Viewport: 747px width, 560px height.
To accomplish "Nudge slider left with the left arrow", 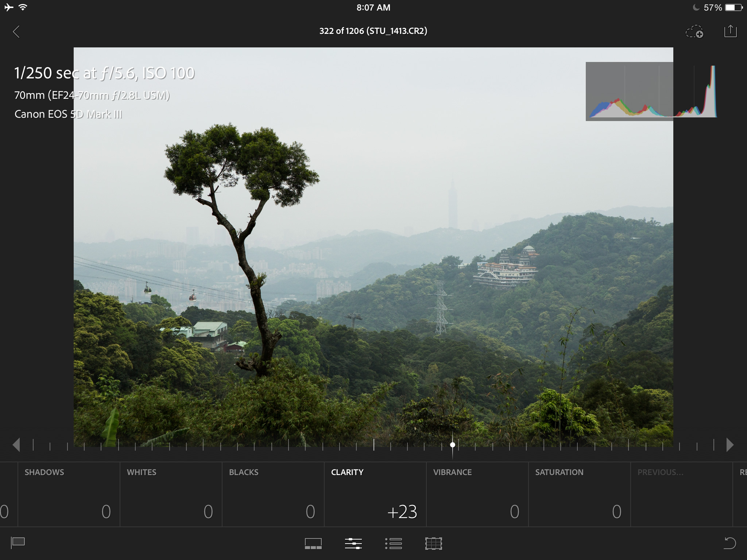I will coord(16,445).
